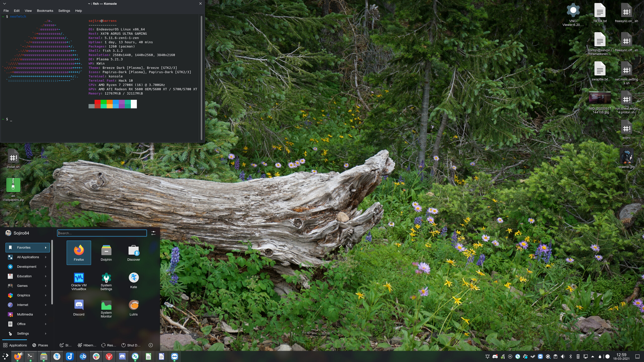Click the white color swatch in panel
Viewport: 644px width, 362px height.
tap(608, 356)
